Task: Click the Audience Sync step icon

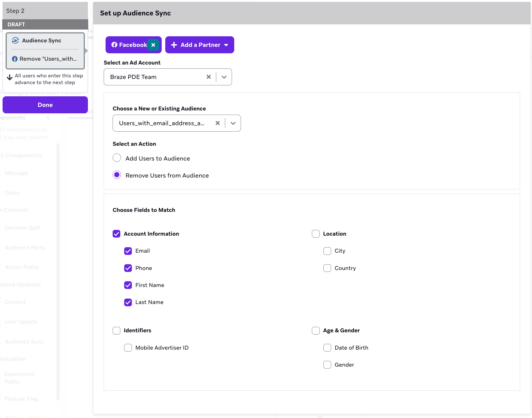Action: (15, 40)
